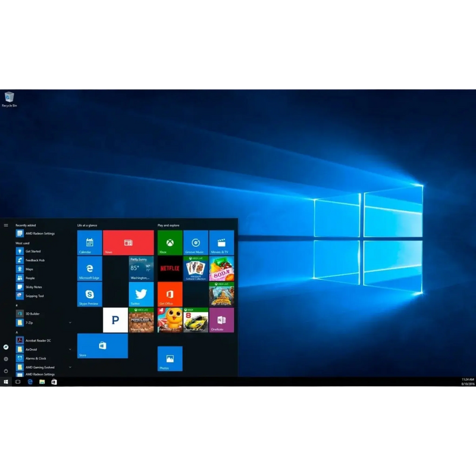Select Acrobat Reader DC in the app list
The image size is (476, 476).
(x=38, y=340)
